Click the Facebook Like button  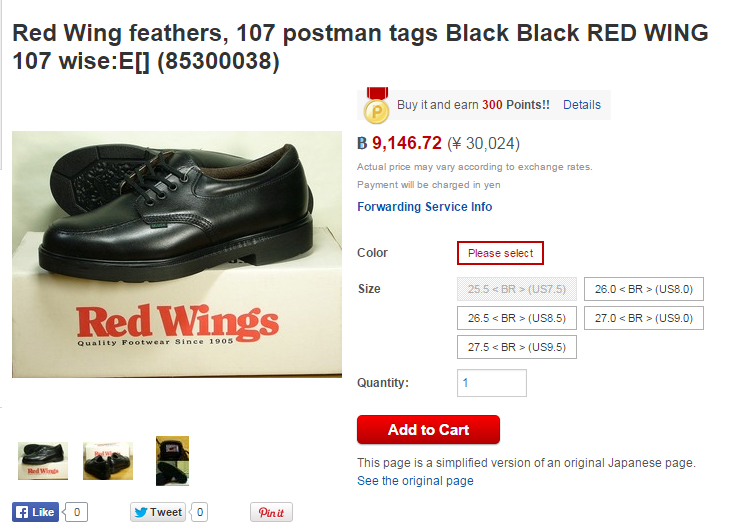(x=34, y=513)
